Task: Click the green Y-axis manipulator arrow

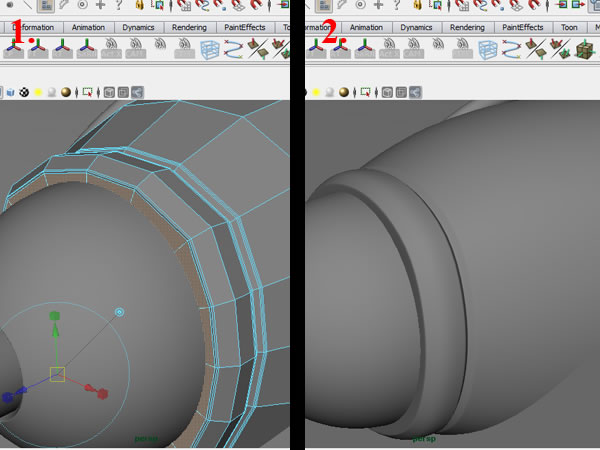Action: pos(55,329)
